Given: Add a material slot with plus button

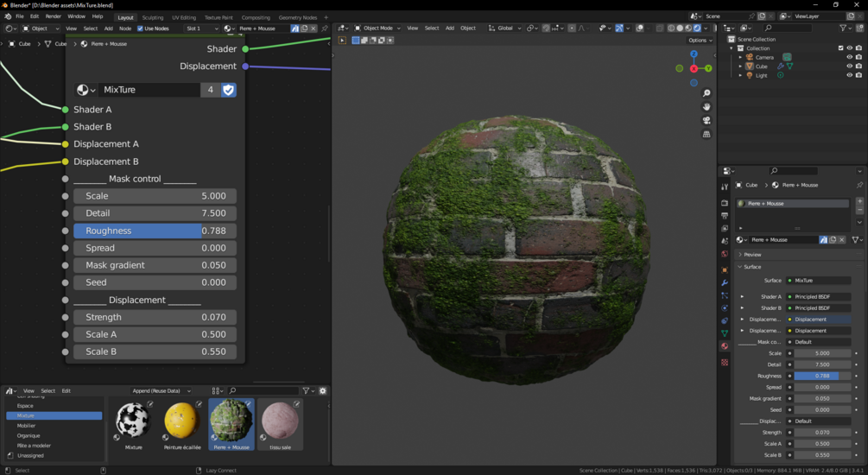Looking at the screenshot, I should pyautogui.click(x=859, y=201).
